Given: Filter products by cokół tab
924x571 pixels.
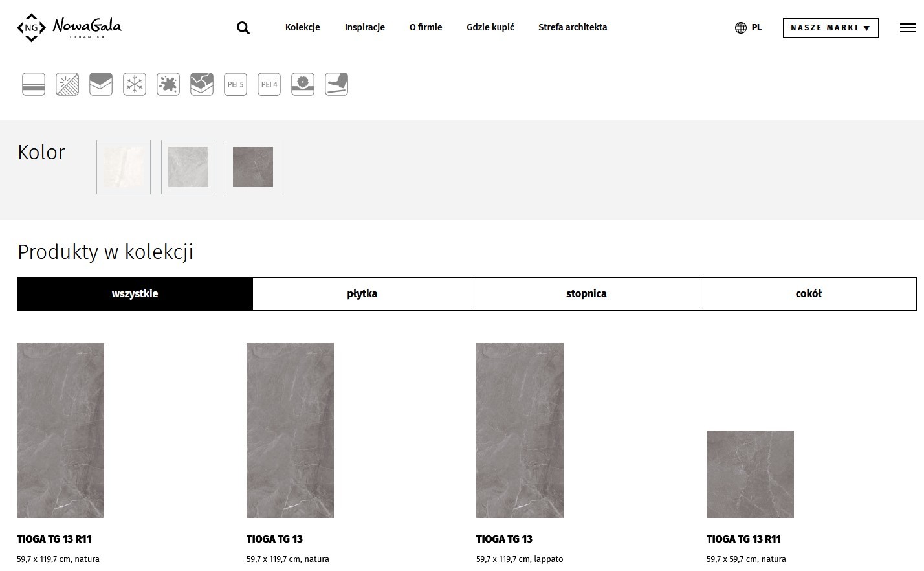Looking at the screenshot, I should (809, 294).
